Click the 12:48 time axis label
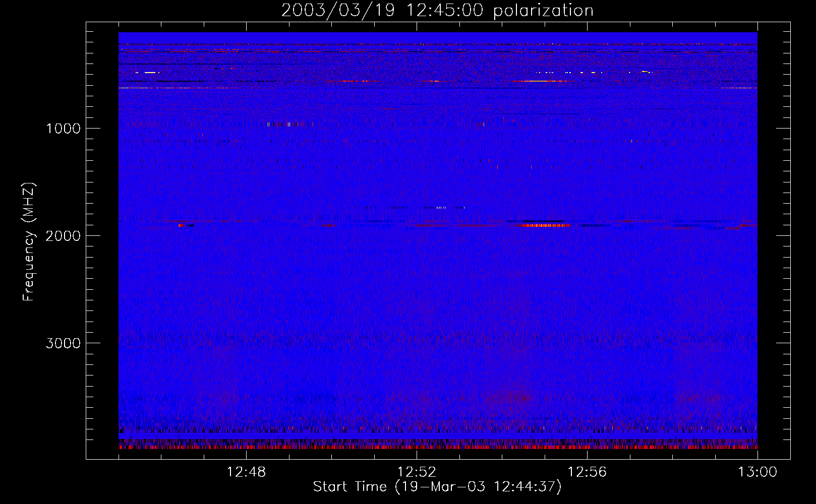Screen dimensions: 816x504 click(x=246, y=472)
